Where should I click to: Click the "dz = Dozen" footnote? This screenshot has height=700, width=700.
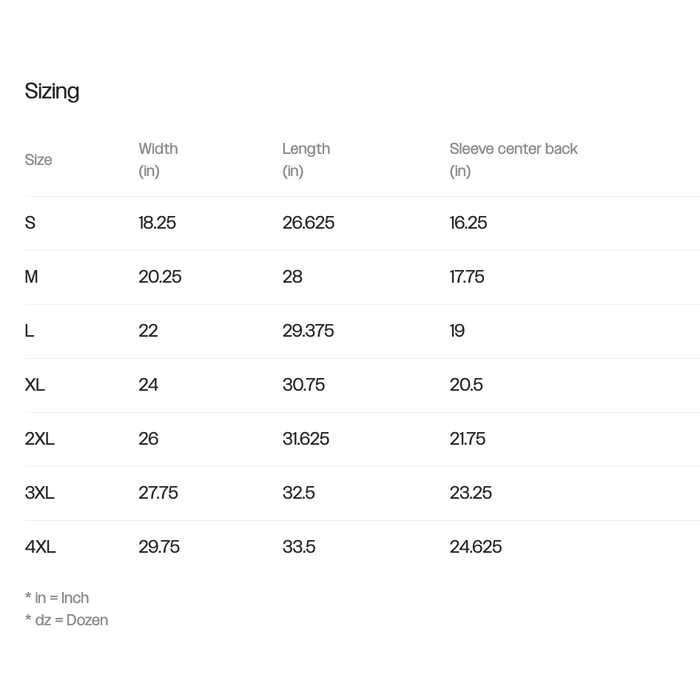[x=66, y=620]
